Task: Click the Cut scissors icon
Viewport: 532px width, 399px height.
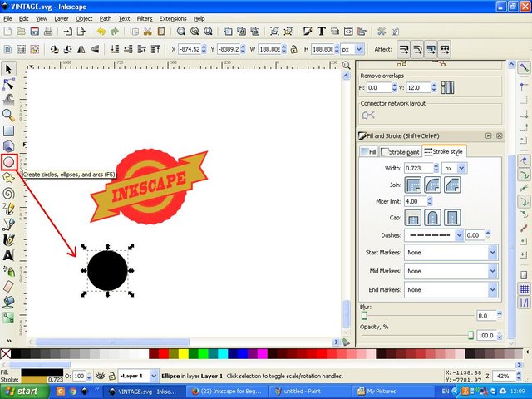Action: [x=148, y=32]
